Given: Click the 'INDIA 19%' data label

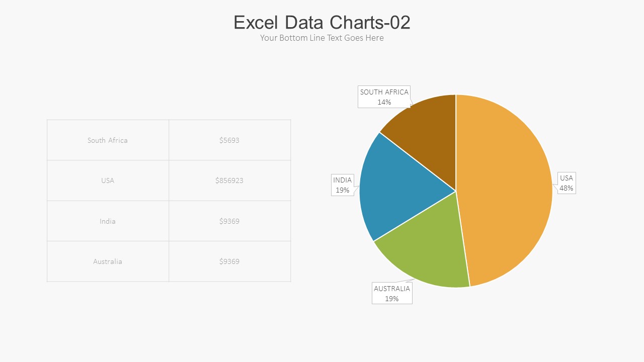Looking at the screenshot, I should (x=343, y=185).
